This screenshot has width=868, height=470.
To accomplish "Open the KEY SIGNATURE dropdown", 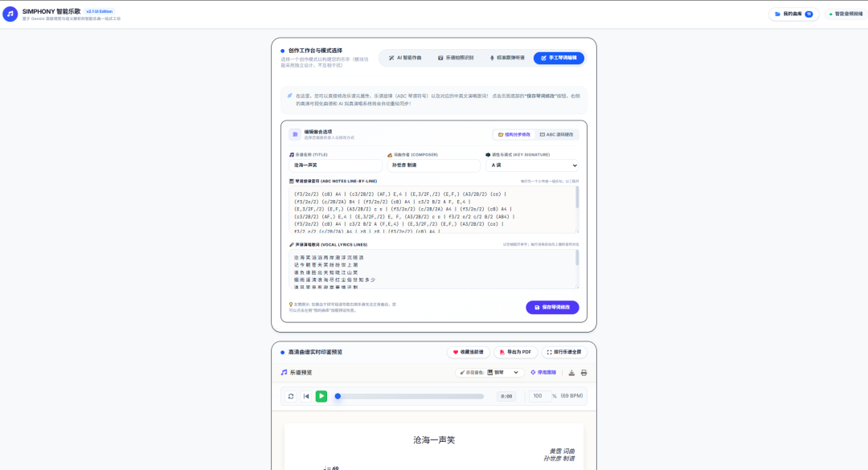I will tap(532, 165).
